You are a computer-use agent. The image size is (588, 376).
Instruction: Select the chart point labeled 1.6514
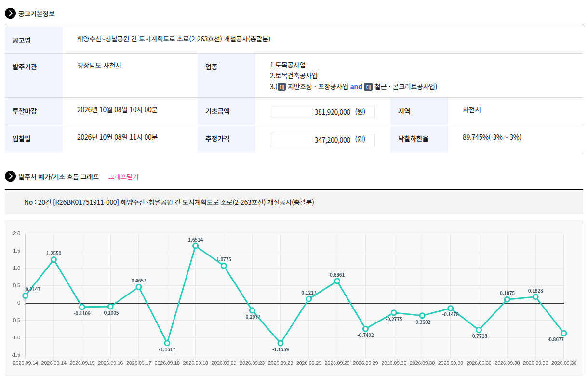[195, 246]
